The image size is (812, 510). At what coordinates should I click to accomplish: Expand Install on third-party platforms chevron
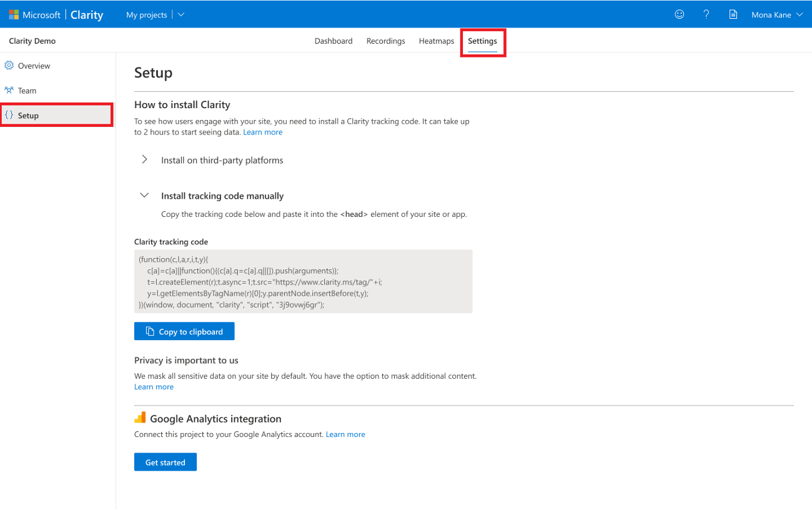[144, 159]
